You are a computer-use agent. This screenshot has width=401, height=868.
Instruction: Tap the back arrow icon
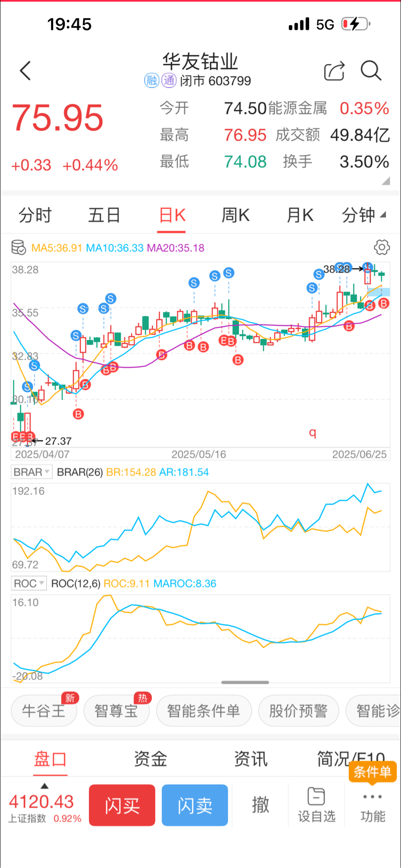pyautogui.click(x=25, y=71)
